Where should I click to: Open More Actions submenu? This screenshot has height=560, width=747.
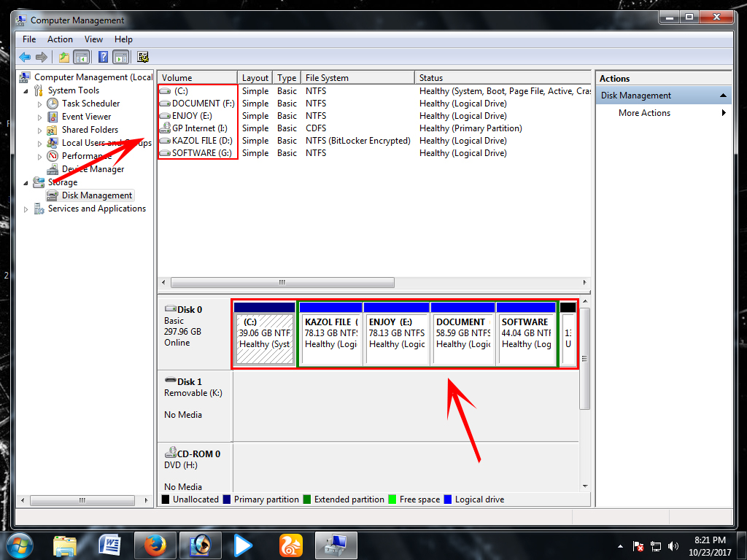click(x=664, y=113)
